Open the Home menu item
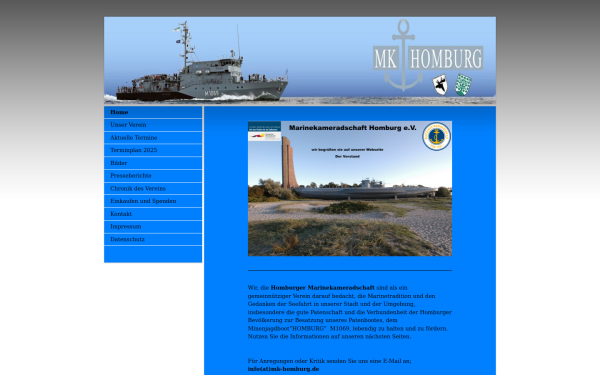600x375 pixels. tap(153, 112)
